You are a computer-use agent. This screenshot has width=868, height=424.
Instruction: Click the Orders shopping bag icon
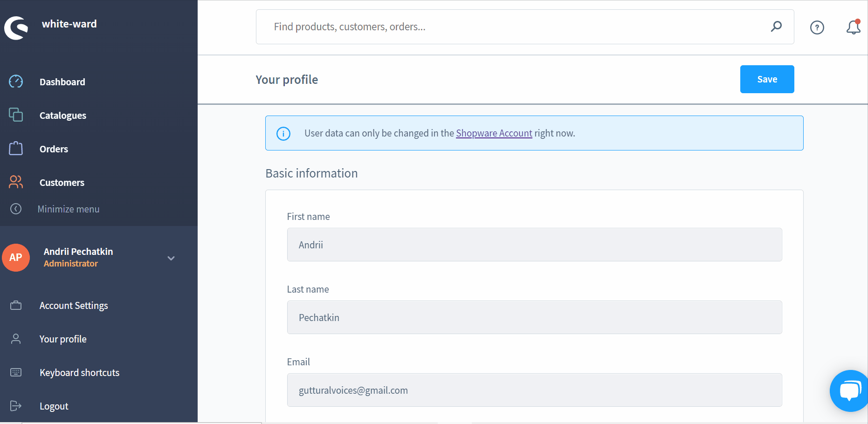click(x=16, y=149)
